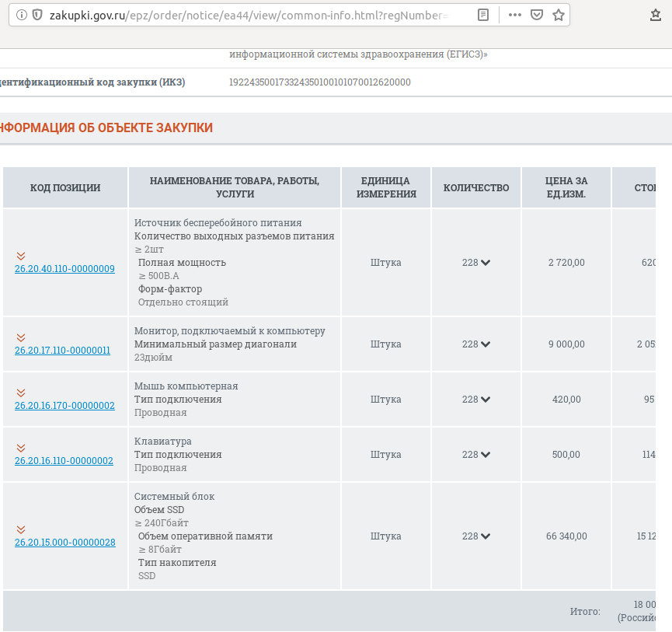Expand quantity 228 dropdown for system unit row
This screenshot has width=672, height=632.
[486, 536]
